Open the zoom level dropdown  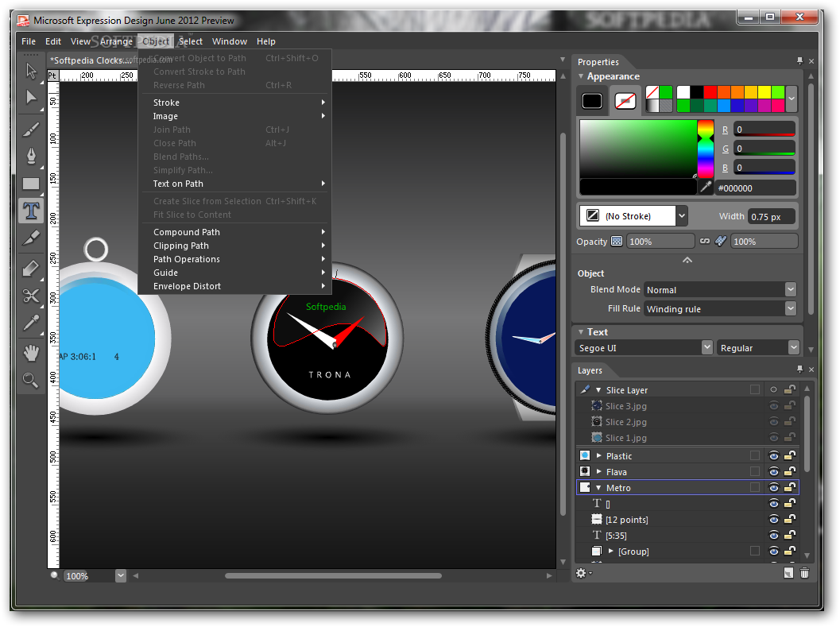[x=121, y=575]
